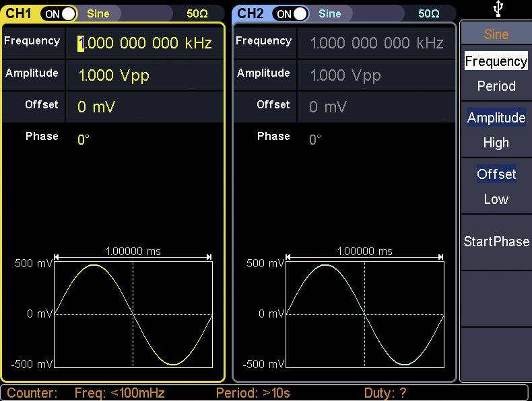Screen dimensions: 532x401
Task: Click the CH1 phase 0° value
Action: pos(84,140)
